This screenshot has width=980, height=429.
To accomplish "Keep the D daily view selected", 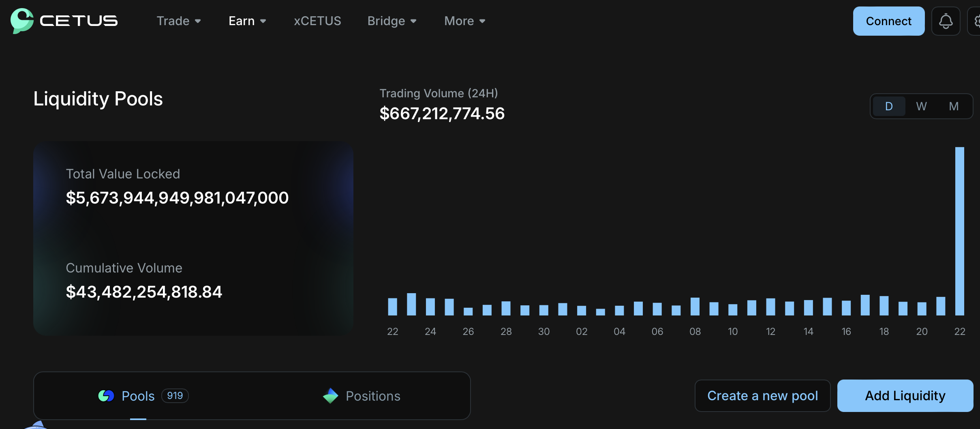I will [889, 106].
